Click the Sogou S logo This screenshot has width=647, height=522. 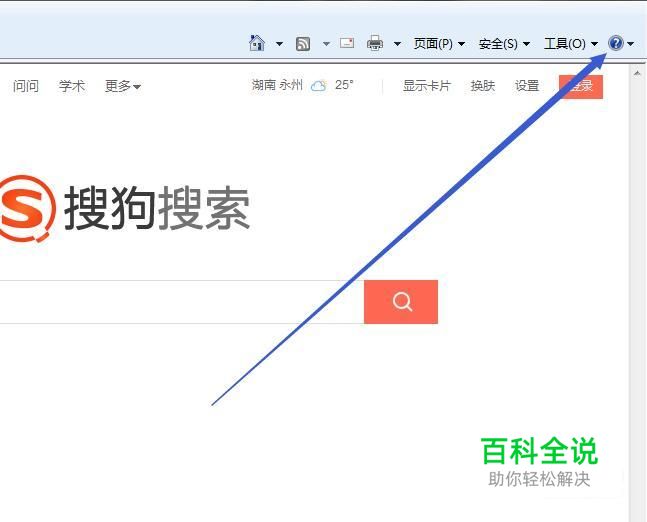point(27,208)
